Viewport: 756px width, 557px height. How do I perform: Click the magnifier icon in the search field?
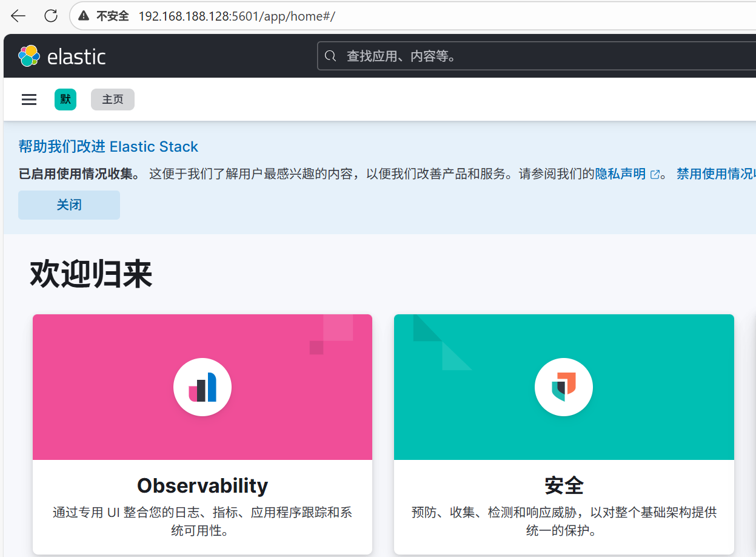330,56
